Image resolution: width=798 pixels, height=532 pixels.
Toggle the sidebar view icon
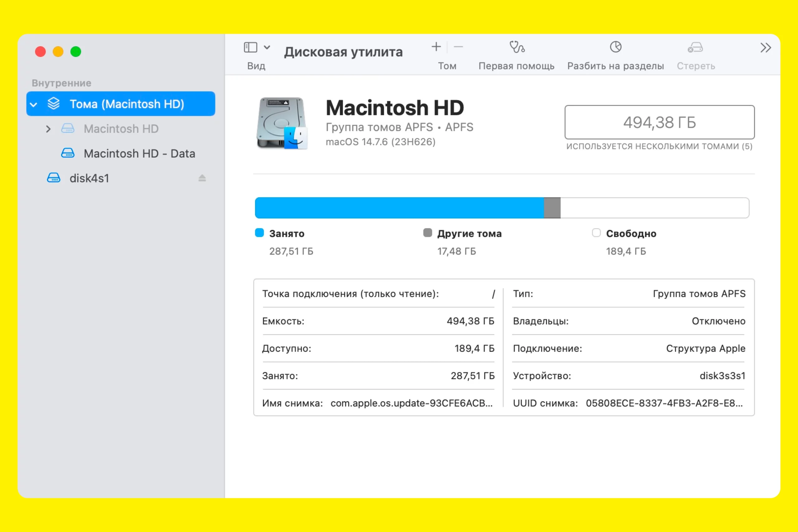[250, 47]
